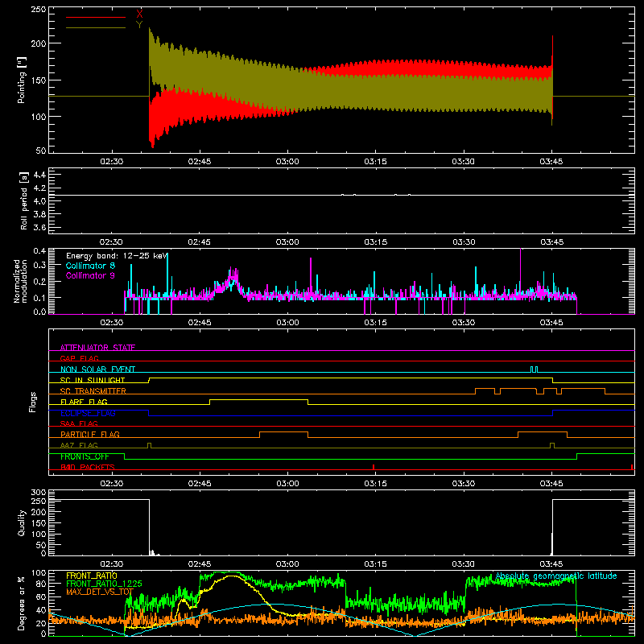Click 'Absolute geomagnetic latitude' label
Screen dimensions: 644x644
coord(556,576)
